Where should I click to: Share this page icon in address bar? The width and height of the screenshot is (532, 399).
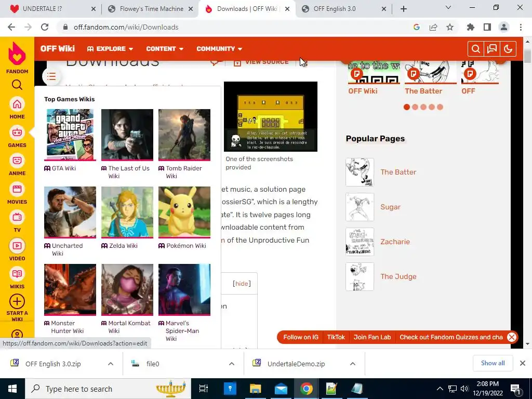pos(433,27)
